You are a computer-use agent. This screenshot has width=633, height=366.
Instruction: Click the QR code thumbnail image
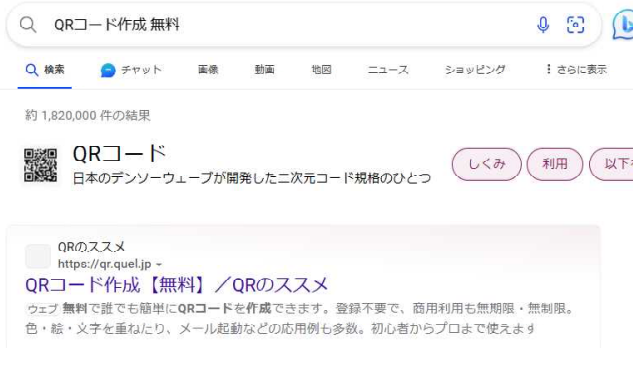point(40,165)
